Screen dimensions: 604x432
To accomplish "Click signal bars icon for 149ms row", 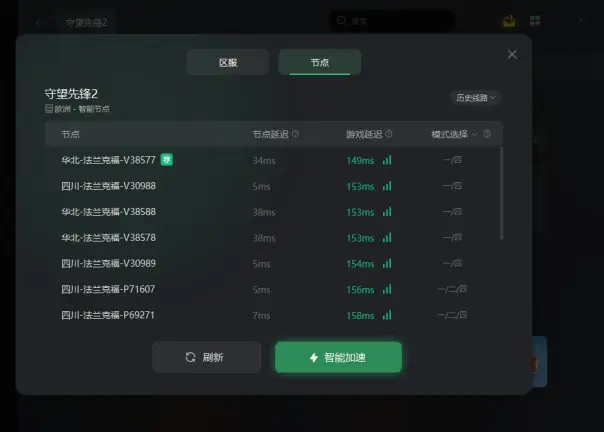I will (387, 160).
